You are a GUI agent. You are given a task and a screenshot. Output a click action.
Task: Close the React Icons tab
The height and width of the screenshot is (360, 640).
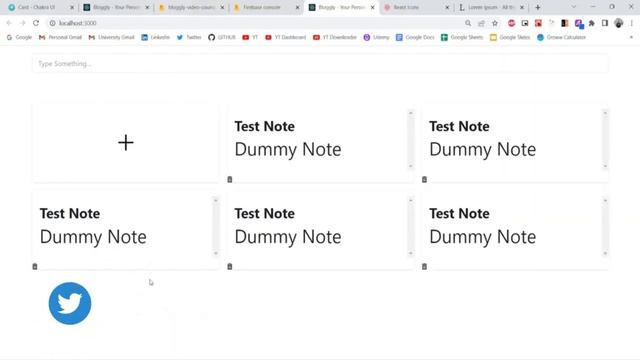[447, 7]
